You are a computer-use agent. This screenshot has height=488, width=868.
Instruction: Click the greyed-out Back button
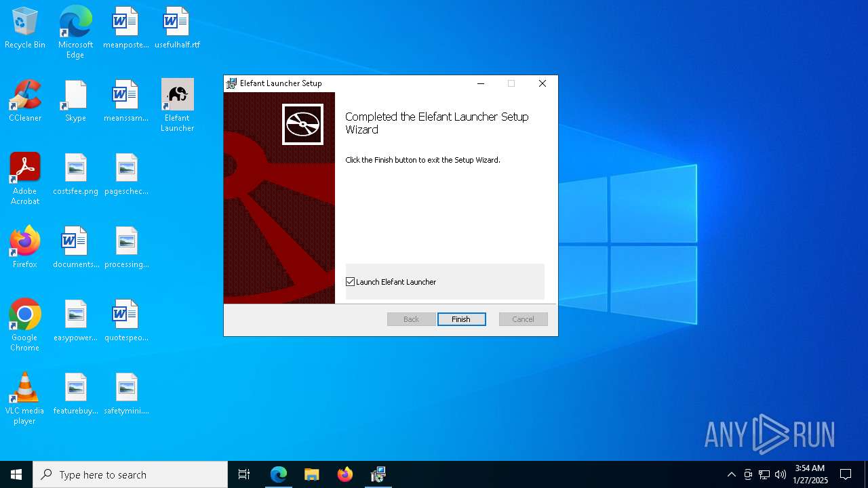(x=412, y=319)
